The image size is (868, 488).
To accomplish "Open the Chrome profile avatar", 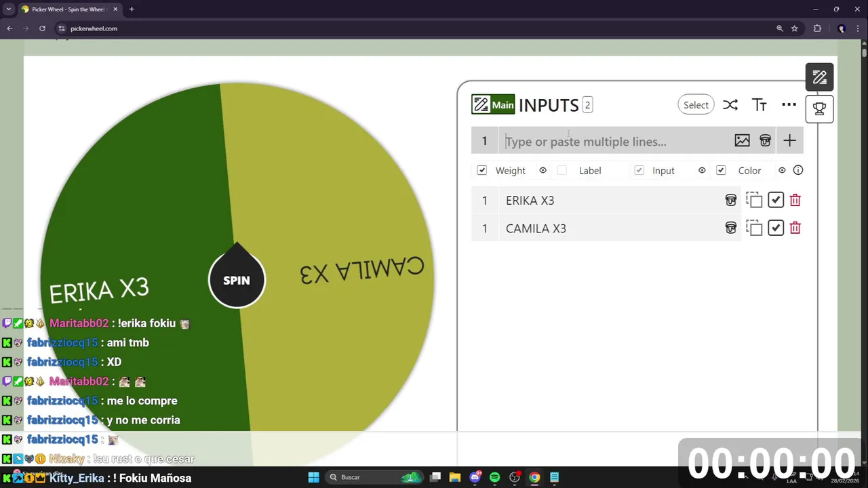I will [x=842, y=28].
